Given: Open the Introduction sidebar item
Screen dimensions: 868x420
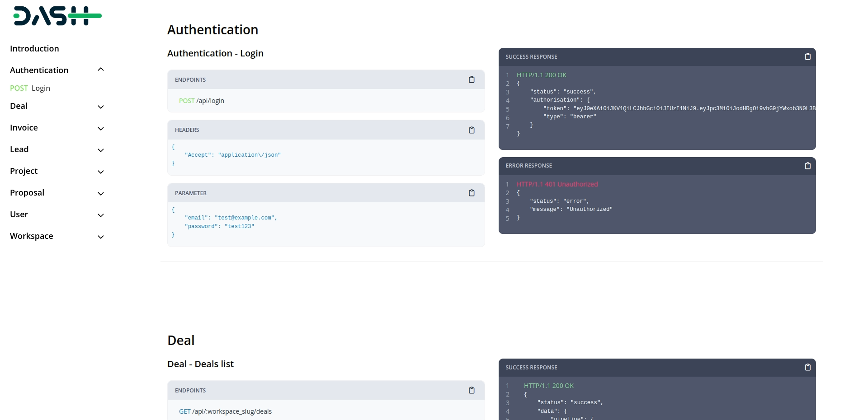Looking at the screenshot, I should click(34, 48).
